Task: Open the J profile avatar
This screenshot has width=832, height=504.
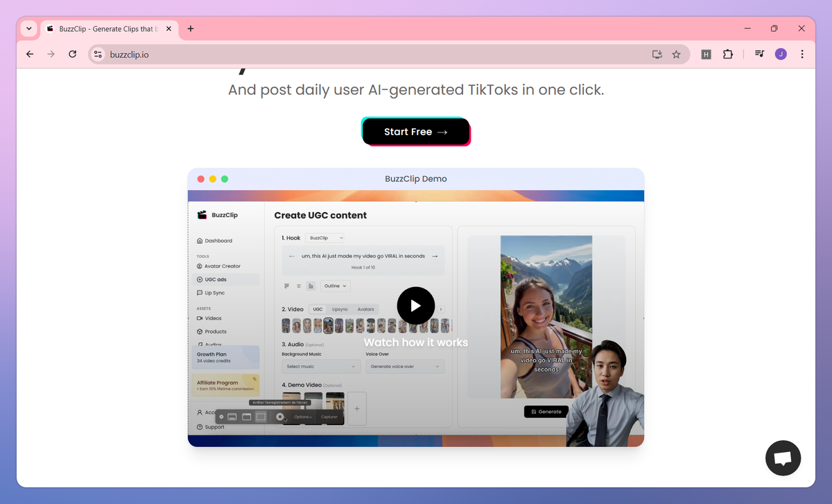Action: point(781,54)
